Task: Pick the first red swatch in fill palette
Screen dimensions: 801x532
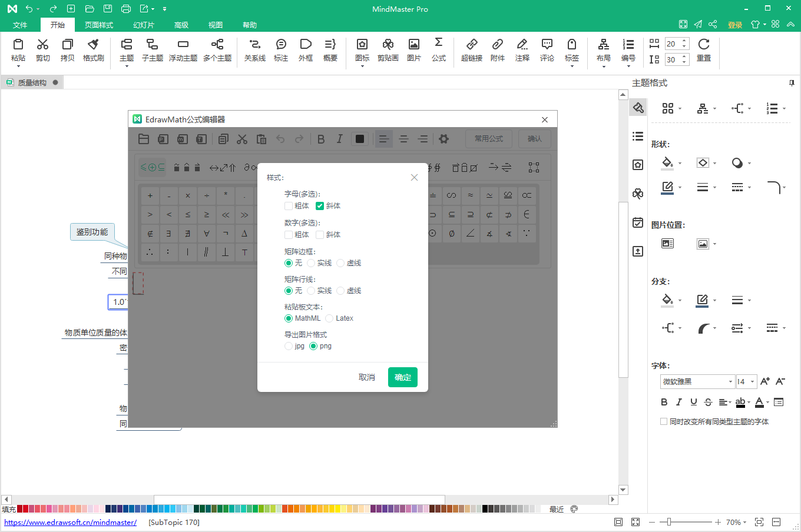Action: pyautogui.click(x=20, y=509)
